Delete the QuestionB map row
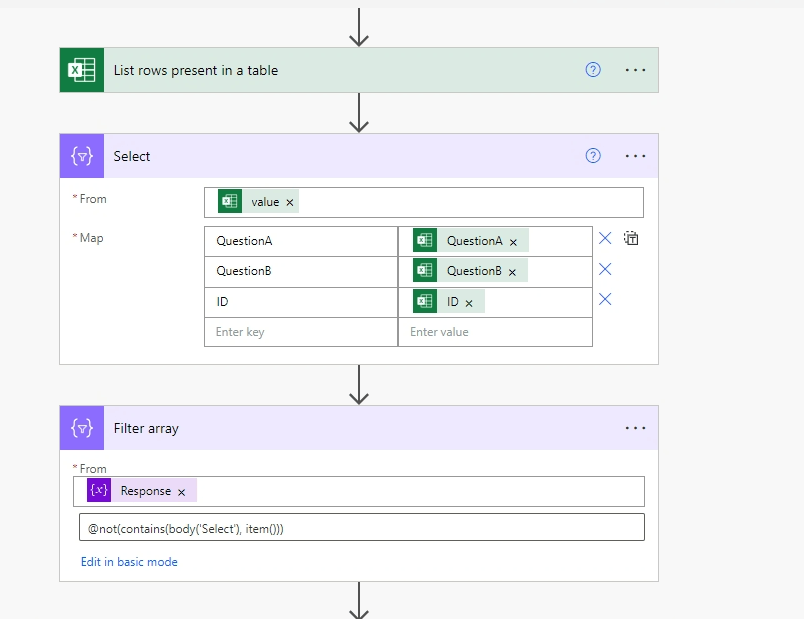This screenshot has width=804, height=619. point(605,269)
